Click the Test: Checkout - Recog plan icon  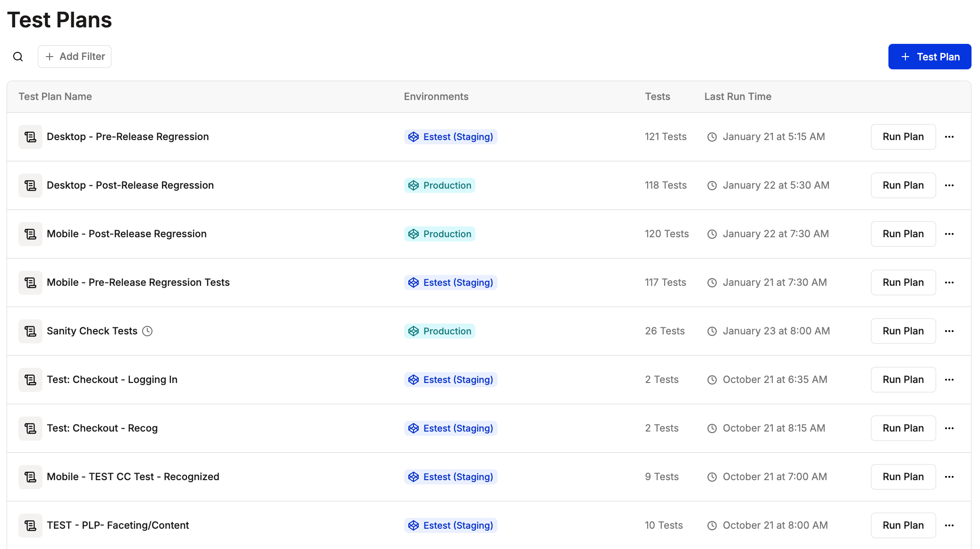pos(30,428)
